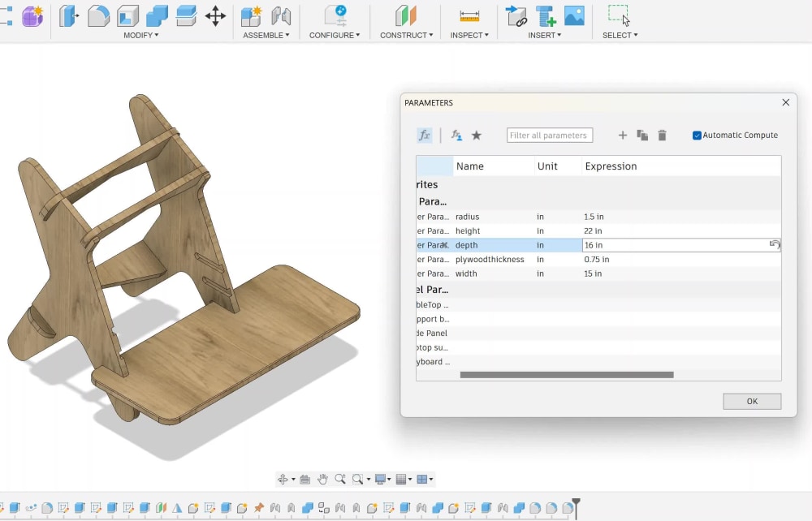Click the Filter all parameters field

point(550,135)
